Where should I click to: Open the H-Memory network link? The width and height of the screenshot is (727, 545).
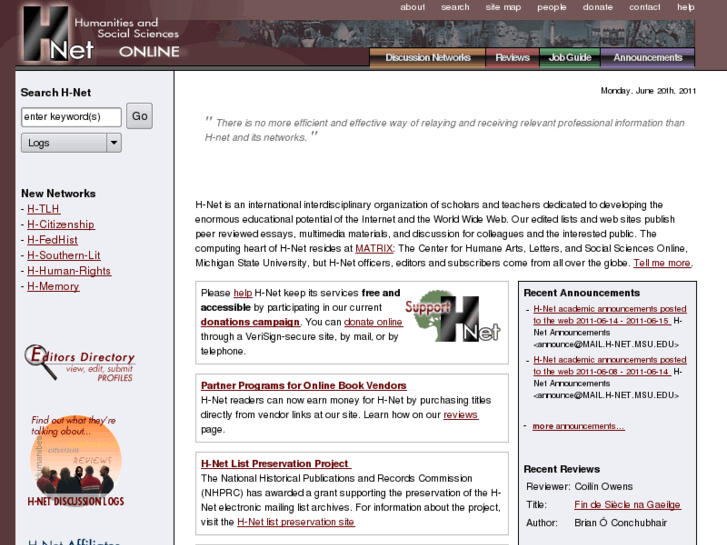(53, 286)
